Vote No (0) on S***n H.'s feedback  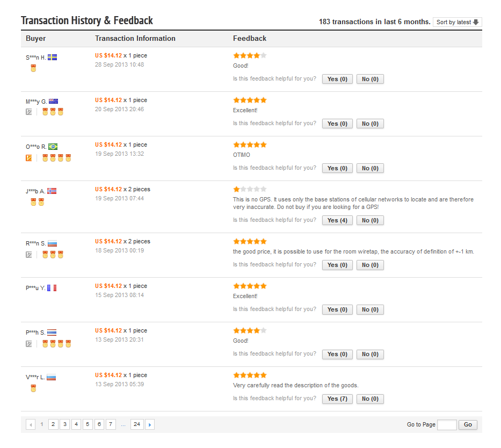tap(370, 79)
